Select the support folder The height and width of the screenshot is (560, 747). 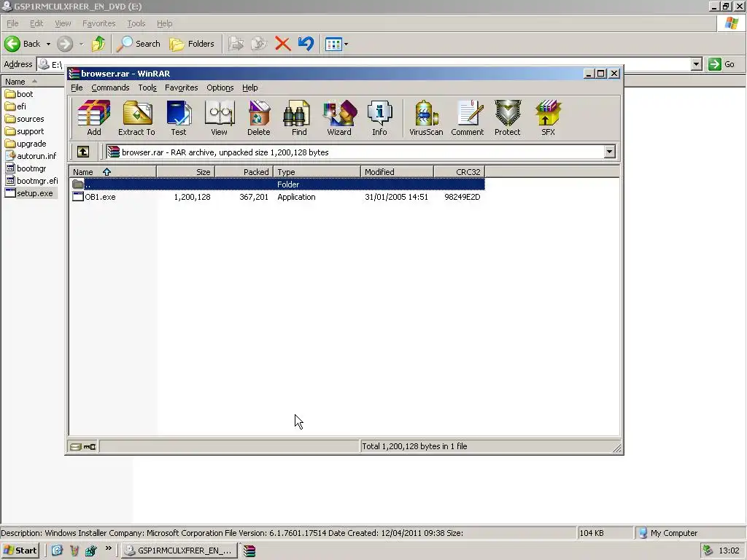[x=25, y=131]
